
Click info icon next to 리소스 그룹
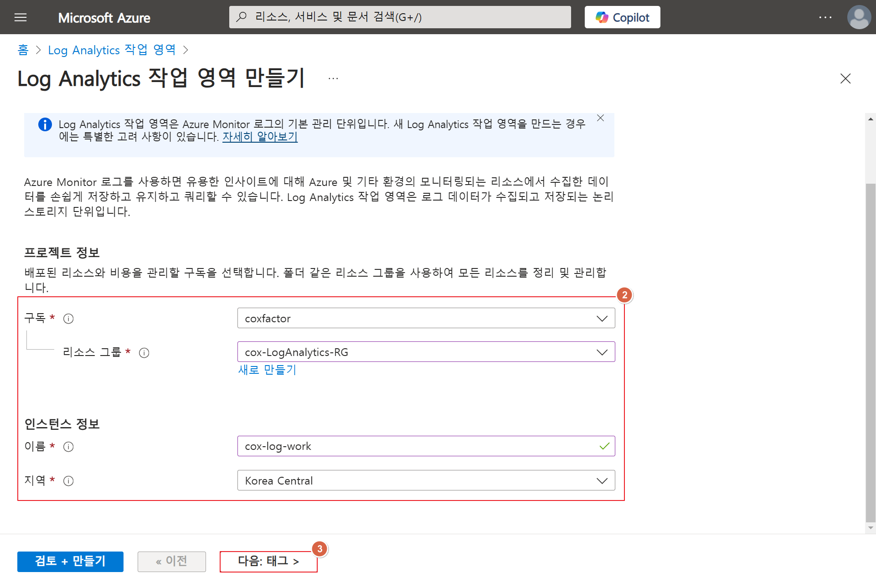[x=144, y=353]
